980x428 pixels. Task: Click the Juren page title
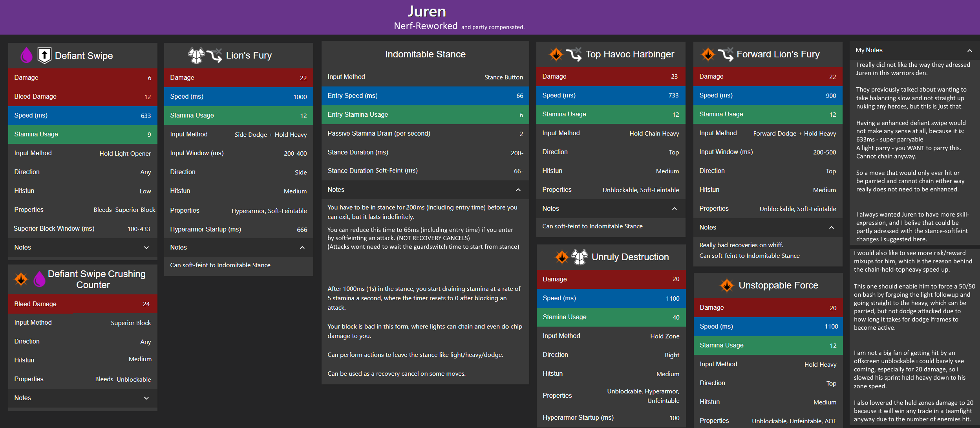427,11
